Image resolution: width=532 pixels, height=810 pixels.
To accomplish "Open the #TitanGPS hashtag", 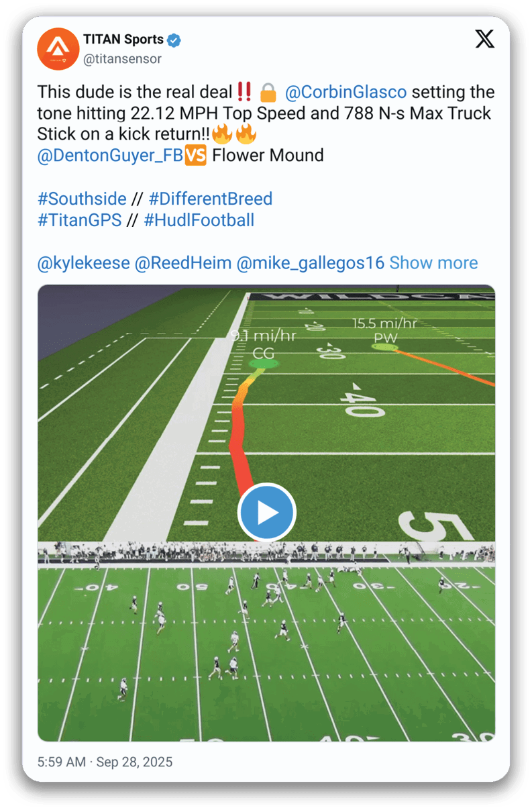I will pos(80,220).
